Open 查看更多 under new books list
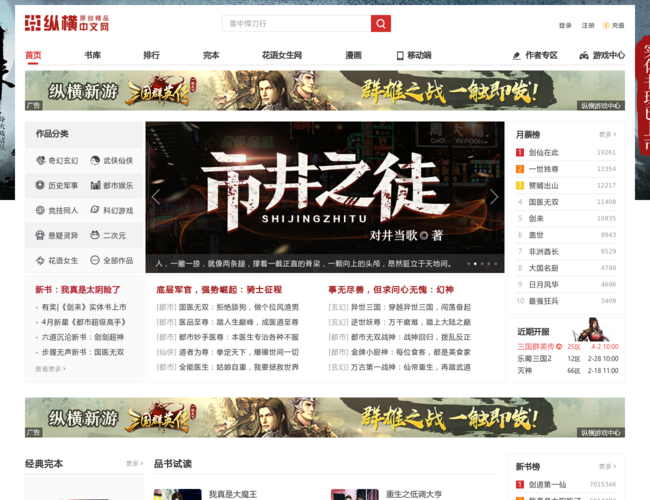The width and height of the screenshot is (650, 500). pos(50,369)
